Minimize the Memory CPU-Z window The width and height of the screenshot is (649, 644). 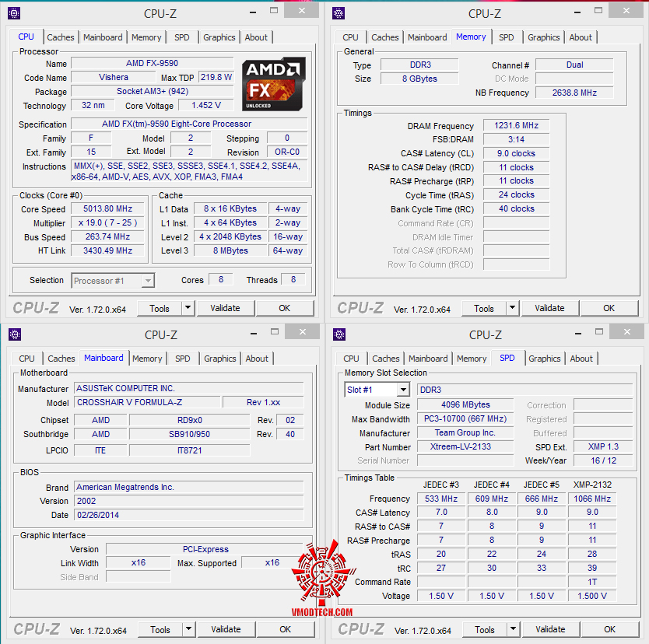(x=577, y=12)
